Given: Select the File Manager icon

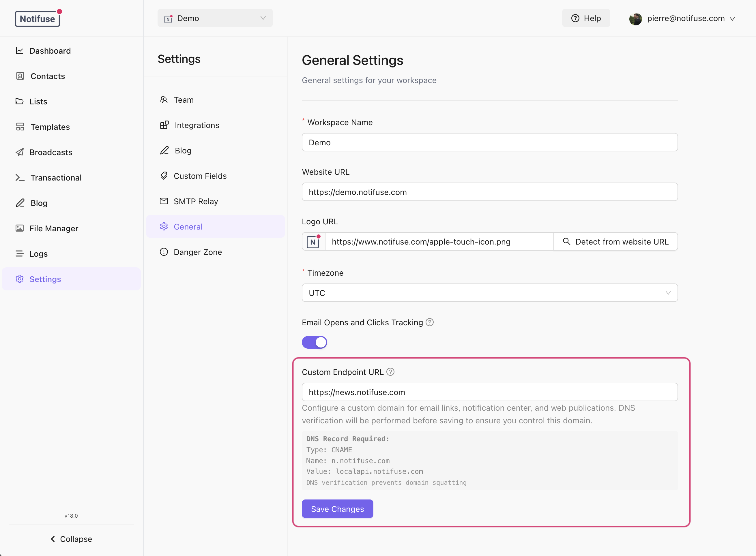Looking at the screenshot, I should pos(20,228).
